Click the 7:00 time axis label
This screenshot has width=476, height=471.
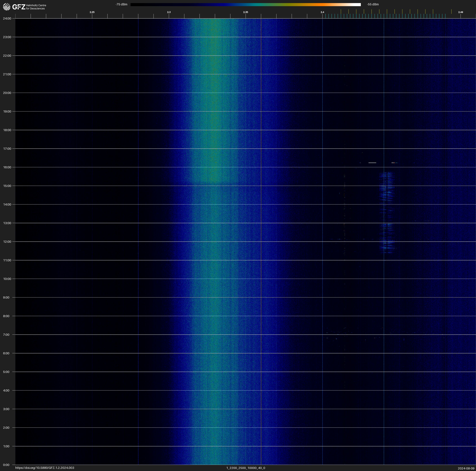[6, 335]
